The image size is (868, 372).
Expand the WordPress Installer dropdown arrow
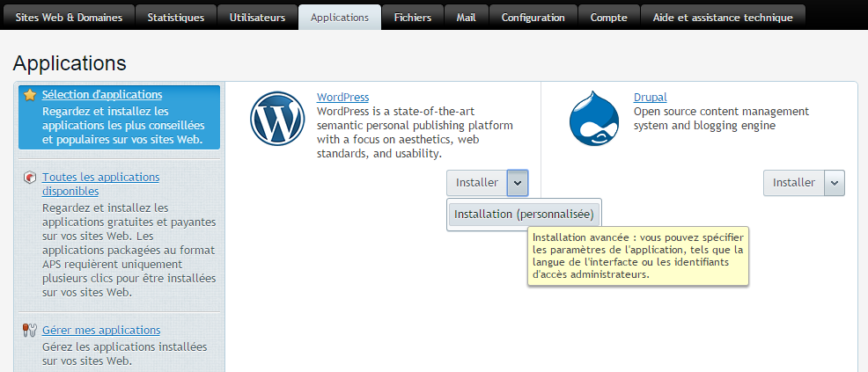point(518,183)
